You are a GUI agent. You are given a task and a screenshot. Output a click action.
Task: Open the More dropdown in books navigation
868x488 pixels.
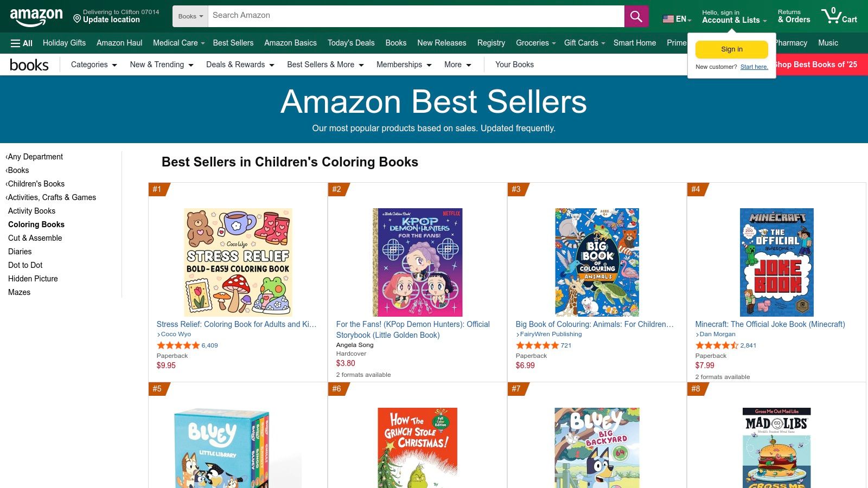click(457, 65)
